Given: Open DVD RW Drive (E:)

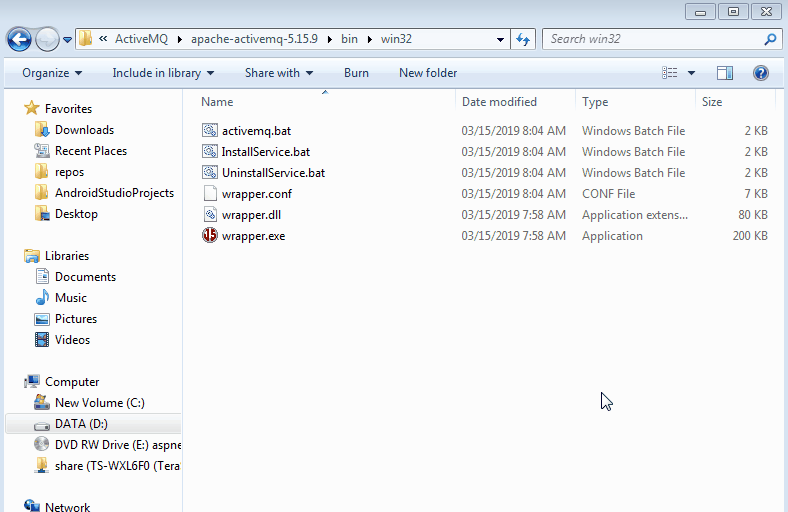Looking at the screenshot, I should point(118,445).
